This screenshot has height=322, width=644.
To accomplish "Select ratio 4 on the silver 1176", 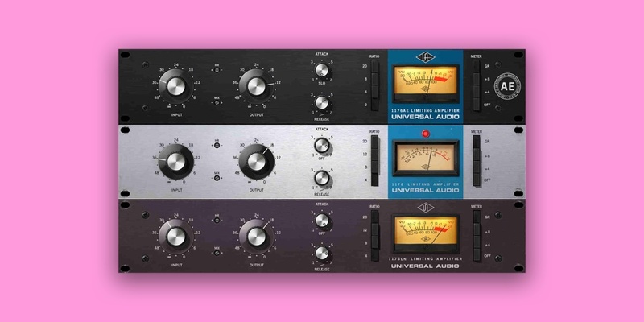I will click(x=374, y=180).
